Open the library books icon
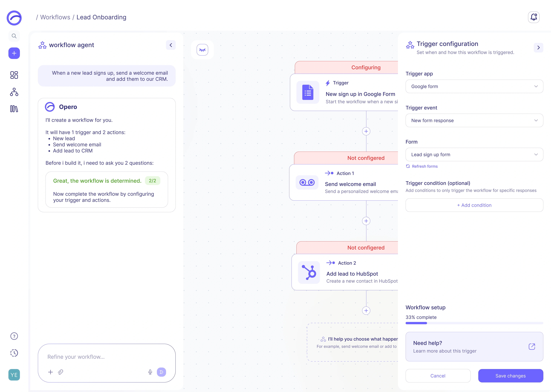 pyautogui.click(x=14, y=109)
